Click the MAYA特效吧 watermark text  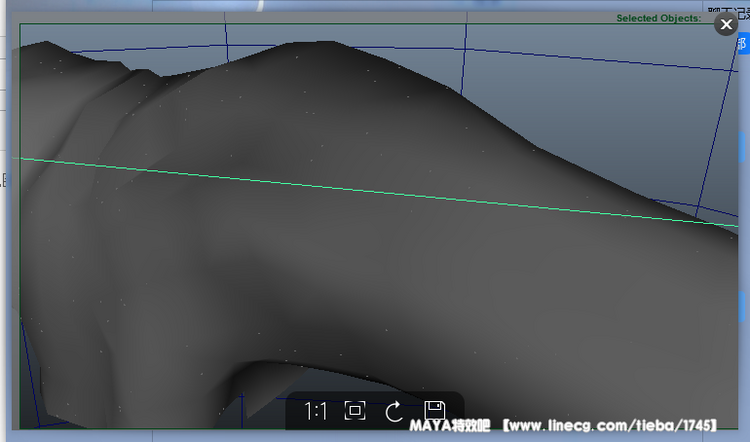point(453,427)
